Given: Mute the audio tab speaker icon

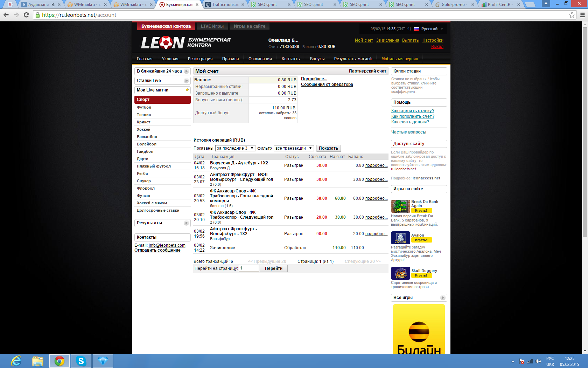Looking at the screenshot, I should 53,5.
